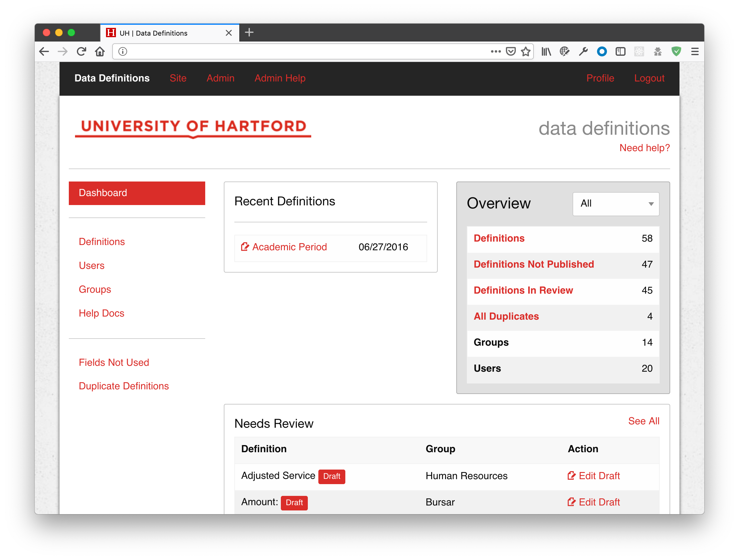Click the browser forward arrow

pos(63,52)
